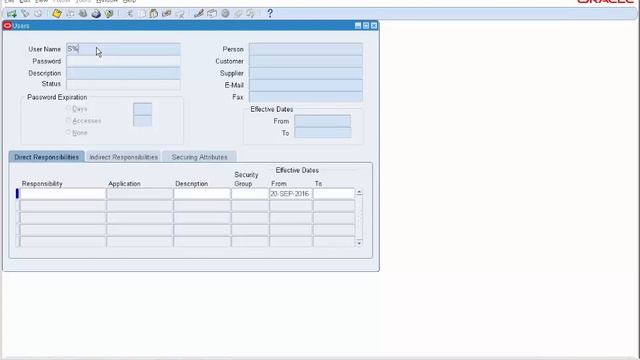Click responsibilities scrollbar down arrow
640x360 pixels.
pyautogui.click(x=359, y=243)
